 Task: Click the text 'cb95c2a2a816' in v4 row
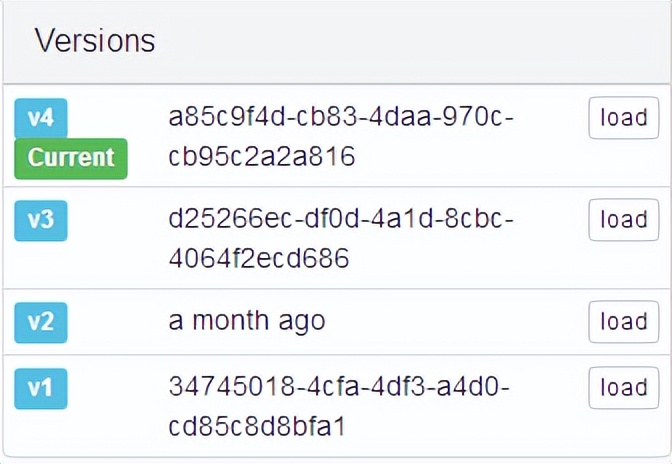pyautogui.click(x=262, y=158)
